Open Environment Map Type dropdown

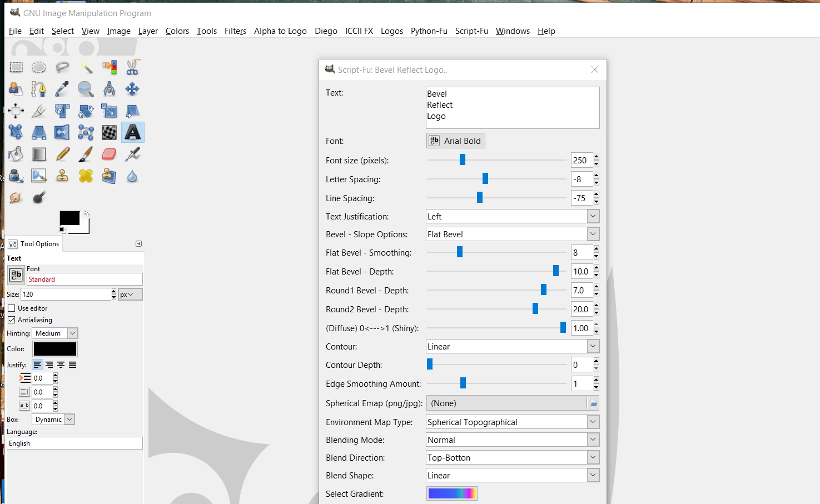click(513, 422)
